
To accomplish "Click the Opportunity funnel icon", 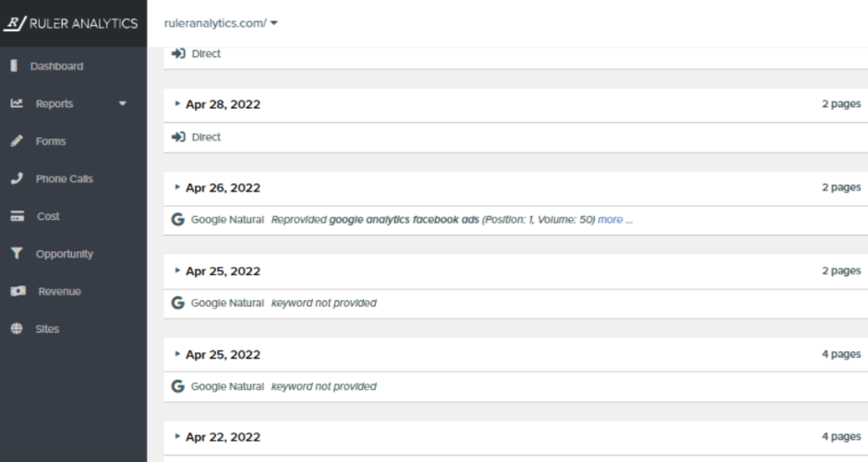I will pyautogui.click(x=15, y=254).
